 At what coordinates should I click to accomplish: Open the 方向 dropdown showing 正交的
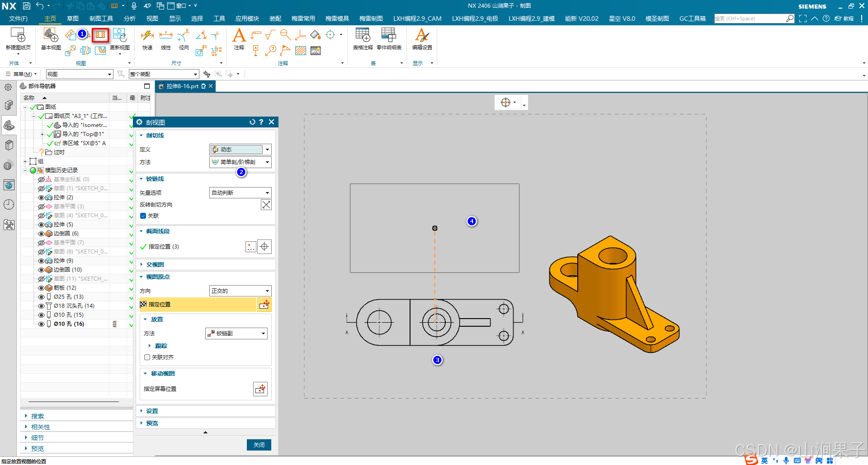coord(240,291)
